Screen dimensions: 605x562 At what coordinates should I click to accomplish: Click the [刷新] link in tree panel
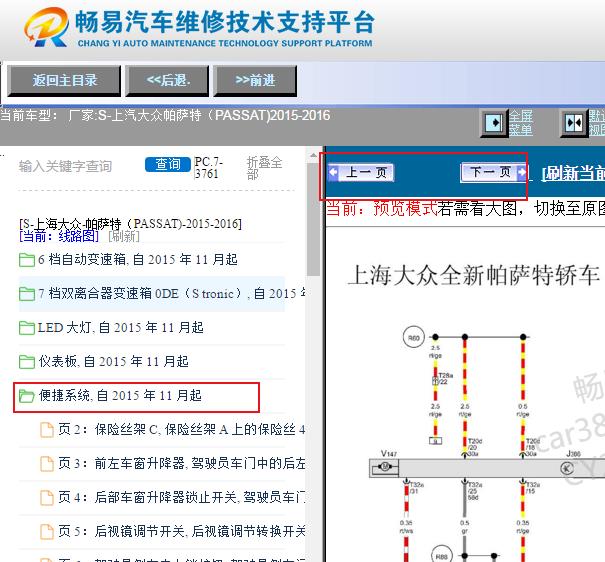tap(124, 236)
